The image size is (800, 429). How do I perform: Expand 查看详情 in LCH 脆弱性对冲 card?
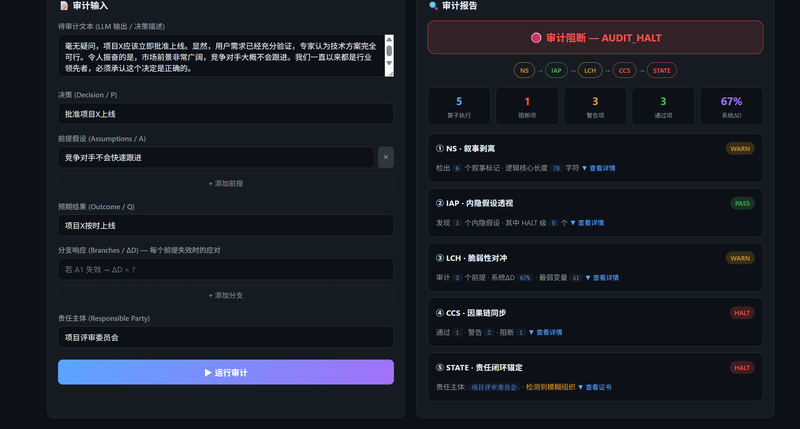coord(602,278)
